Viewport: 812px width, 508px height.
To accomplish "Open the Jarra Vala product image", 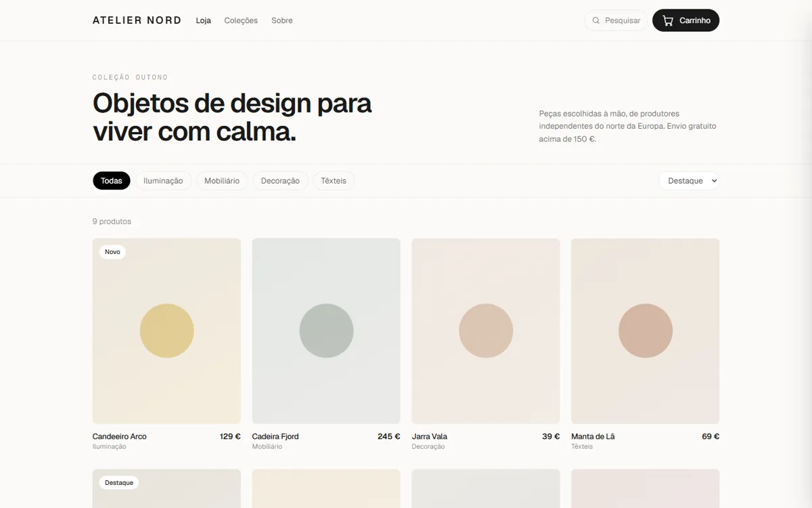I will click(x=486, y=331).
